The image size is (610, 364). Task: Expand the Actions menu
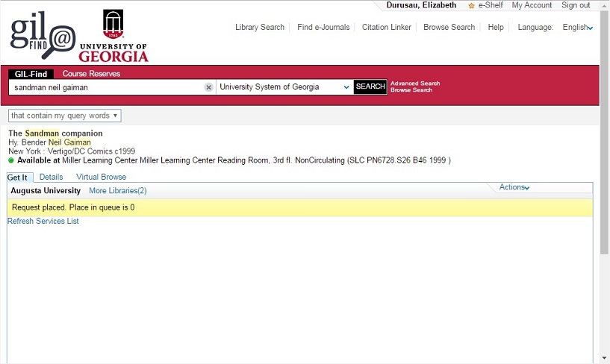514,187
